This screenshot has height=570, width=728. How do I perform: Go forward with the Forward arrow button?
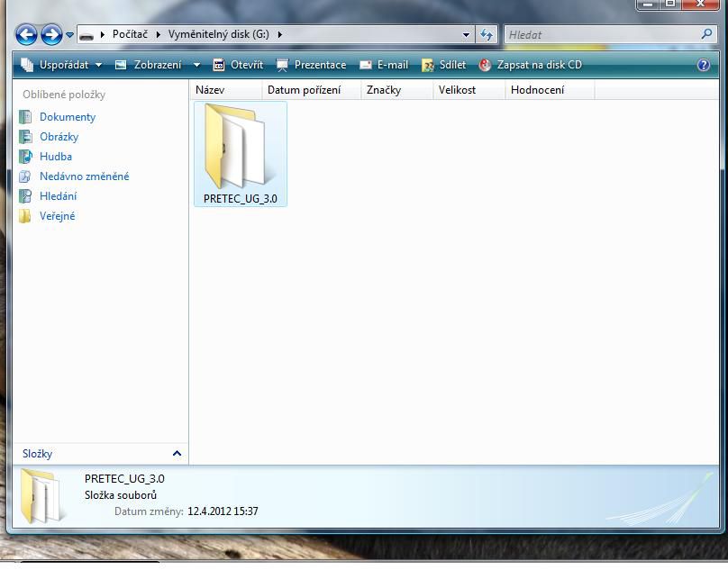click(51, 35)
